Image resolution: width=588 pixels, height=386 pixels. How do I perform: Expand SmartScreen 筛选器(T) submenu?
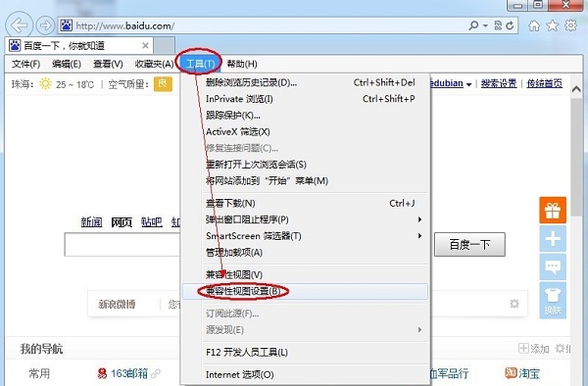click(305, 236)
